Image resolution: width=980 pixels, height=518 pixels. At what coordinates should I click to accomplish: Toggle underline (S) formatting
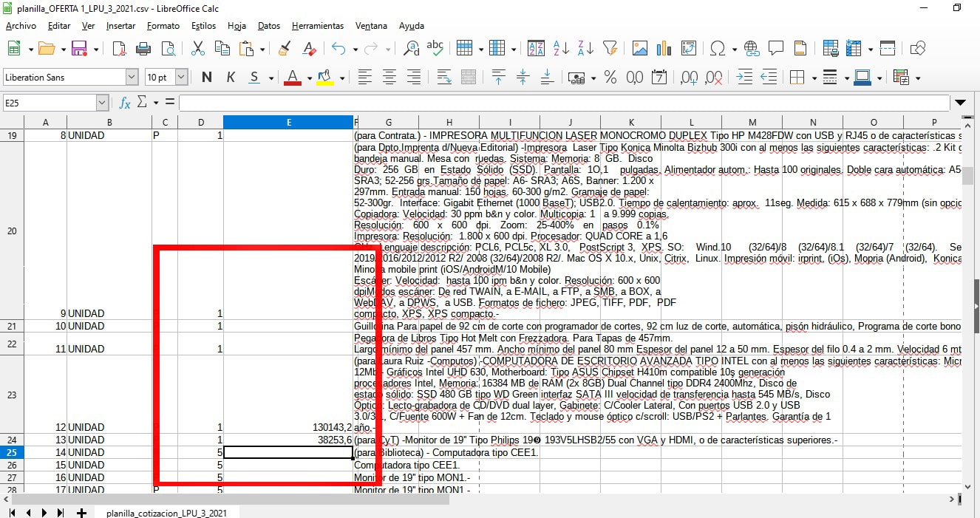[x=254, y=77]
